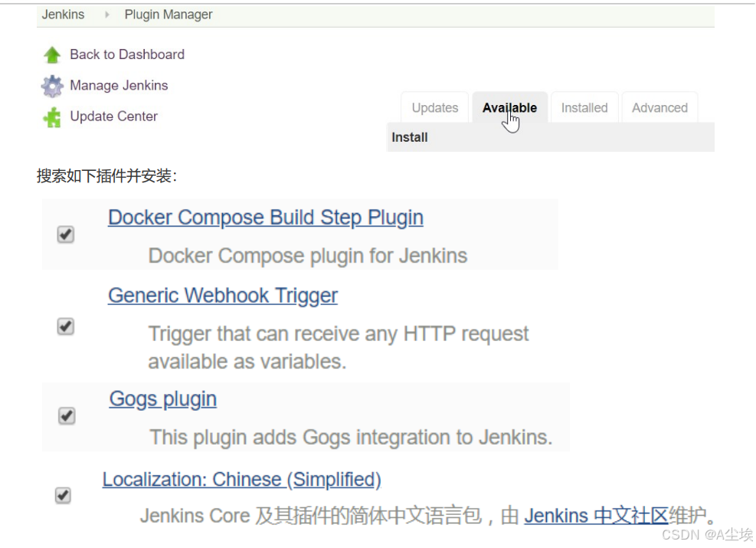Open Localization: Chinese (Simplified) plugin link
This screenshot has width=756, height=548.
tap(241, 480)
